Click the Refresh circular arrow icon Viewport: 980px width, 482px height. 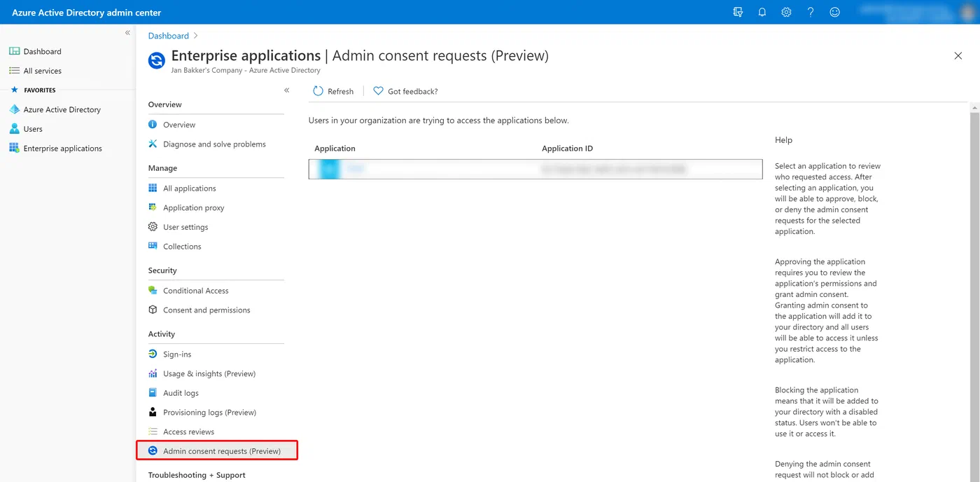click(318, 91)
